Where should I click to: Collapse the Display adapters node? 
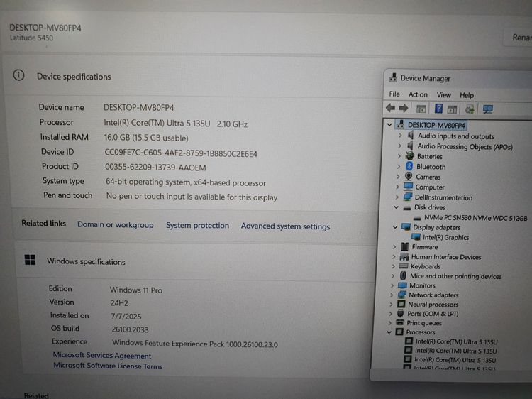[395, 227]
